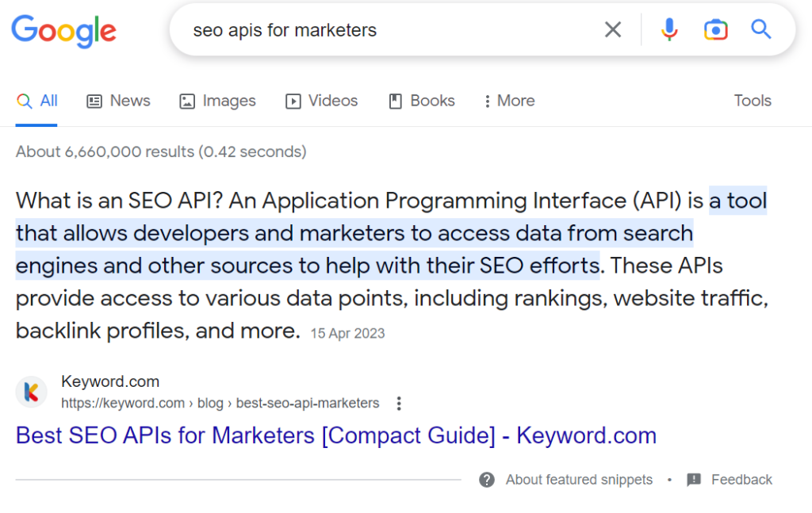The width and height of the screenshot is (812, 513).
Task: Click the Feedback link
Action: (x=742, y=480)
